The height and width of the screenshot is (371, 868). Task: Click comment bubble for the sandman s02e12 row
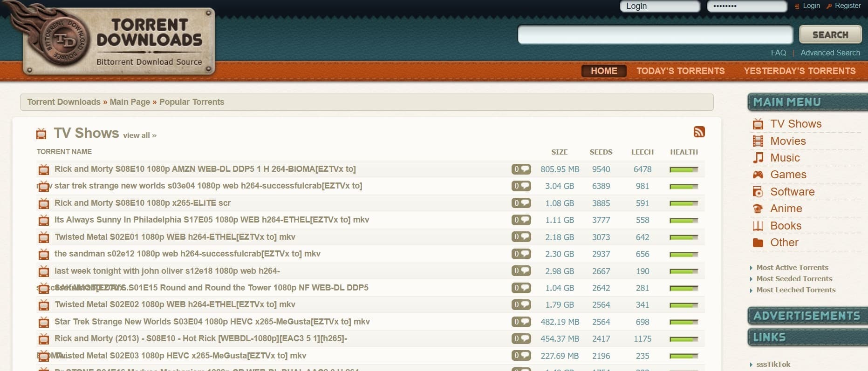[x=521, y=254]
